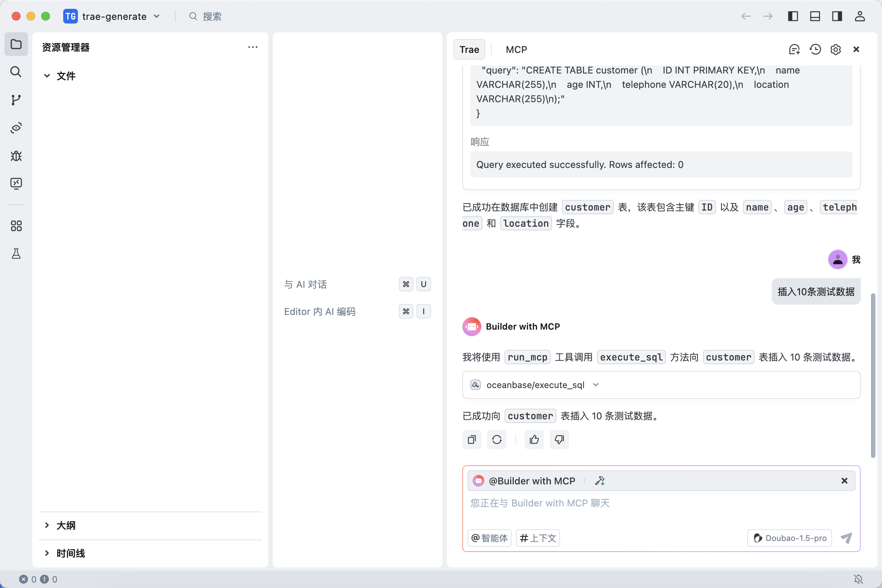This screenshot has width=882, height=588.
Task: Toggle the bottom panel layout
Action: click(x=815, y=16)
